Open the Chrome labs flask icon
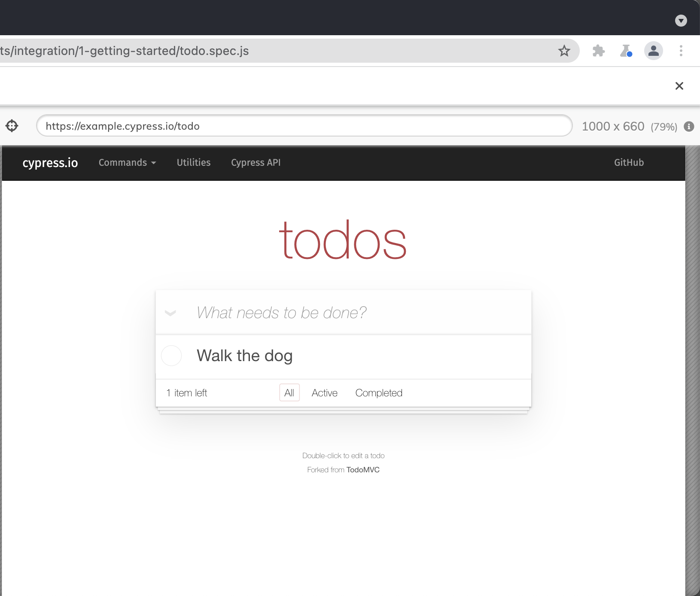Viewport: 700px width, 596px height. 626,51
